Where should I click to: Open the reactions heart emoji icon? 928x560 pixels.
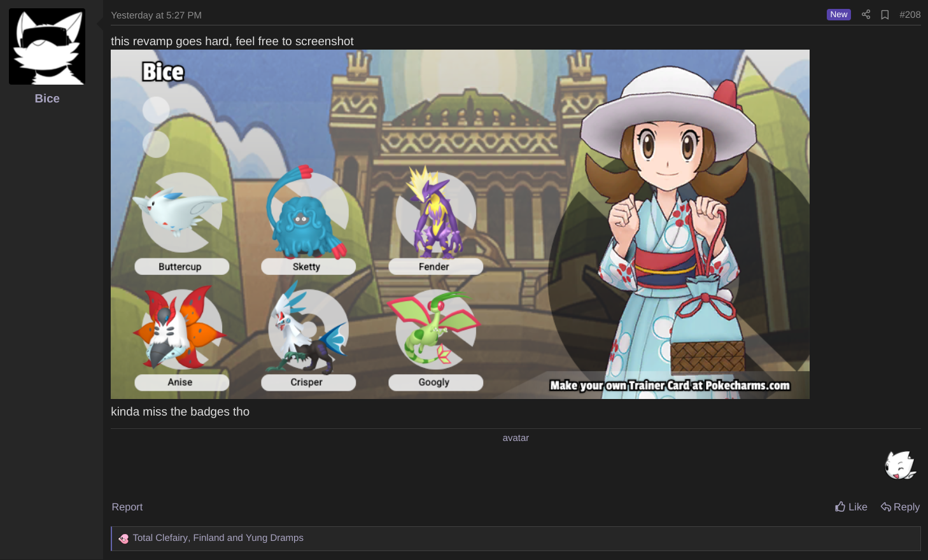(x=123, y=538)
